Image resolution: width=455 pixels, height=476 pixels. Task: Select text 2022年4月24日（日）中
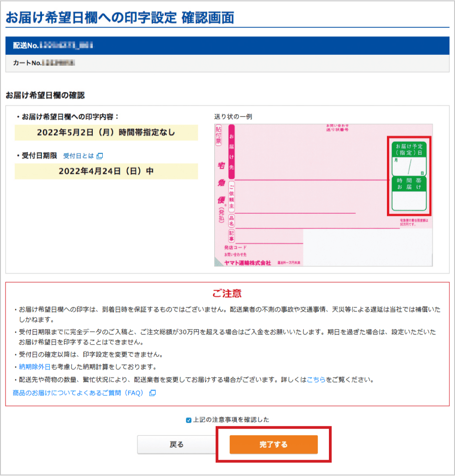point(106,171)
